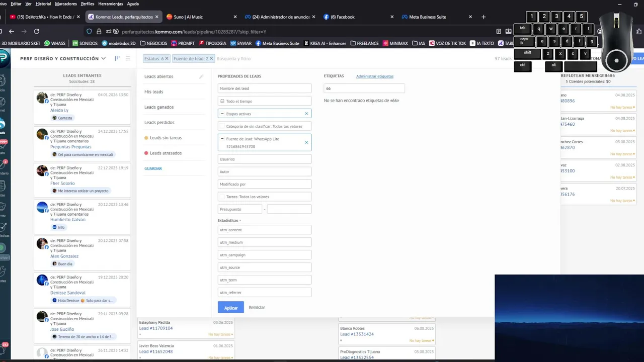The height and width of the screenshot is (362, 644).
Task: Close the Kommo Leads browser tab
Action: point(156,17)
